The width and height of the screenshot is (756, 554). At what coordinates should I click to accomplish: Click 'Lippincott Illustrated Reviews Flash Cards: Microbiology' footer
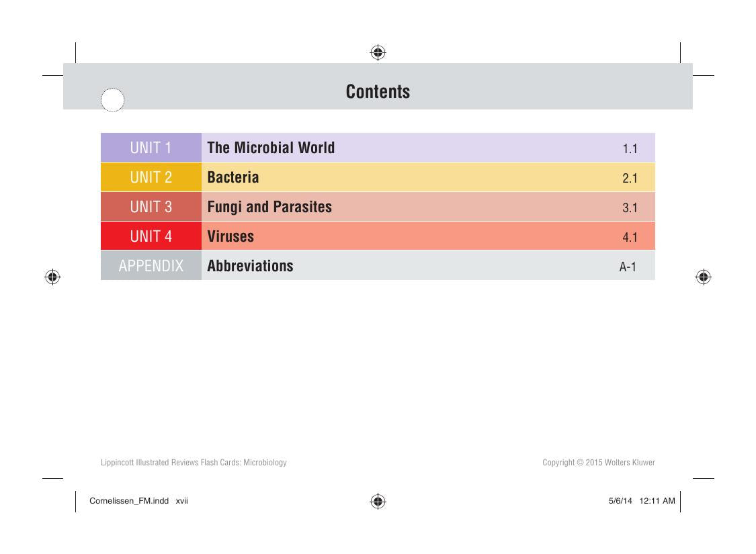(x=194, y=463)
